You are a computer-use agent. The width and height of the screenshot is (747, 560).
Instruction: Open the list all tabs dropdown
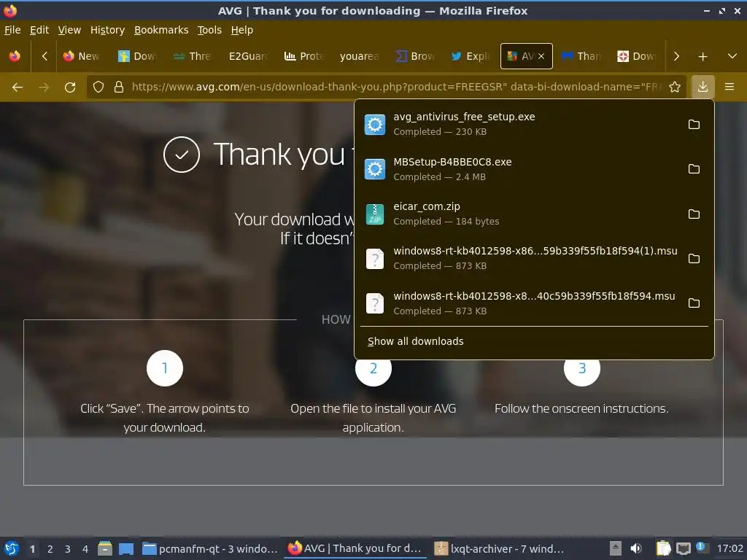coord(732,56)
